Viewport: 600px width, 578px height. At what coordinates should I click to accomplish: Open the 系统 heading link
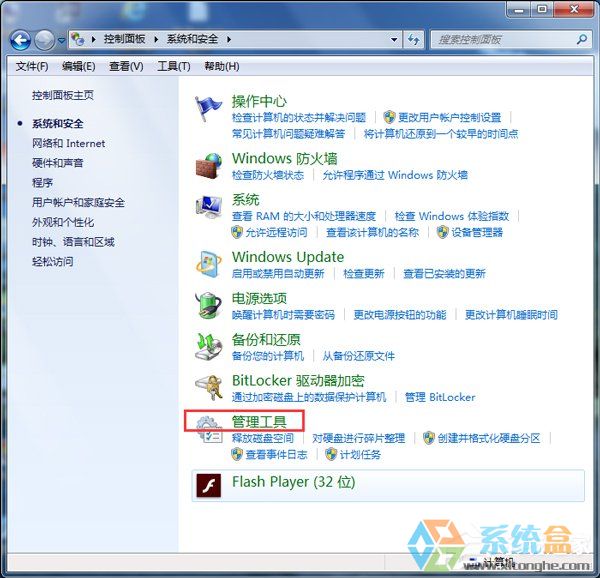point(245,200)
